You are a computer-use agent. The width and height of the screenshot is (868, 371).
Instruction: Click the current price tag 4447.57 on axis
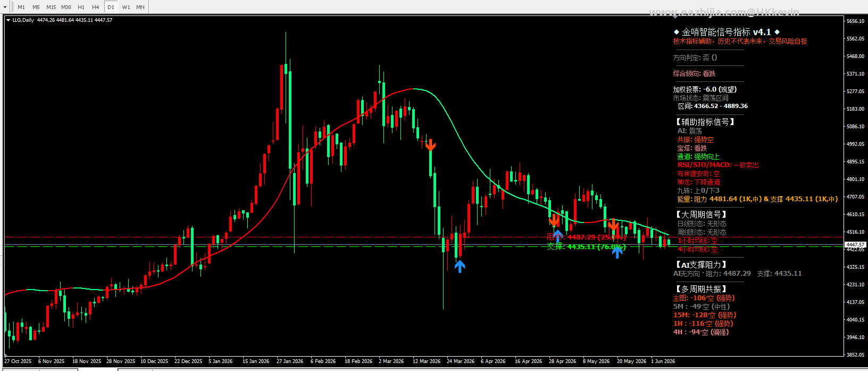pos(855,245)
